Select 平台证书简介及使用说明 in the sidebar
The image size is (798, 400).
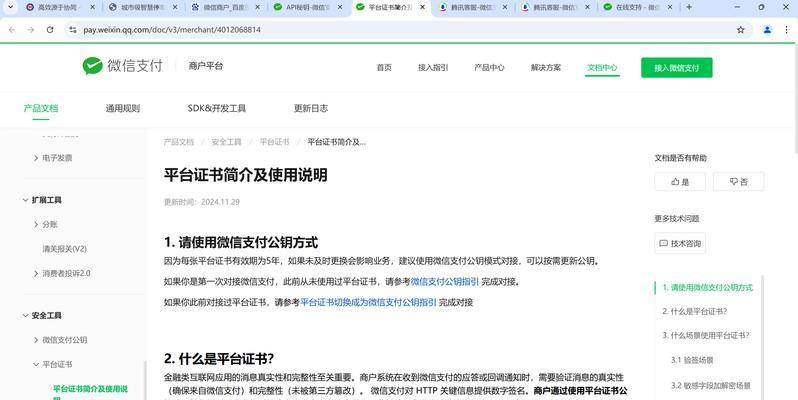90,392
